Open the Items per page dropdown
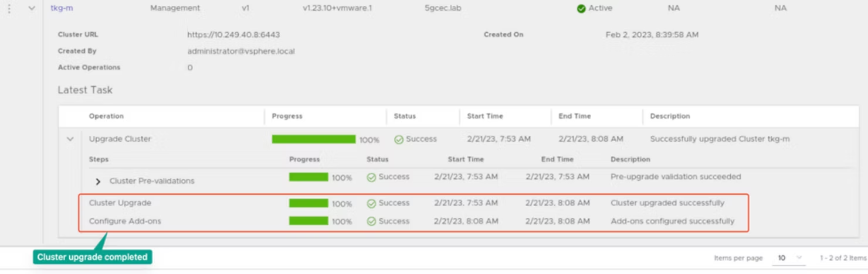The image size is (868, 274). tap(789, 258)
